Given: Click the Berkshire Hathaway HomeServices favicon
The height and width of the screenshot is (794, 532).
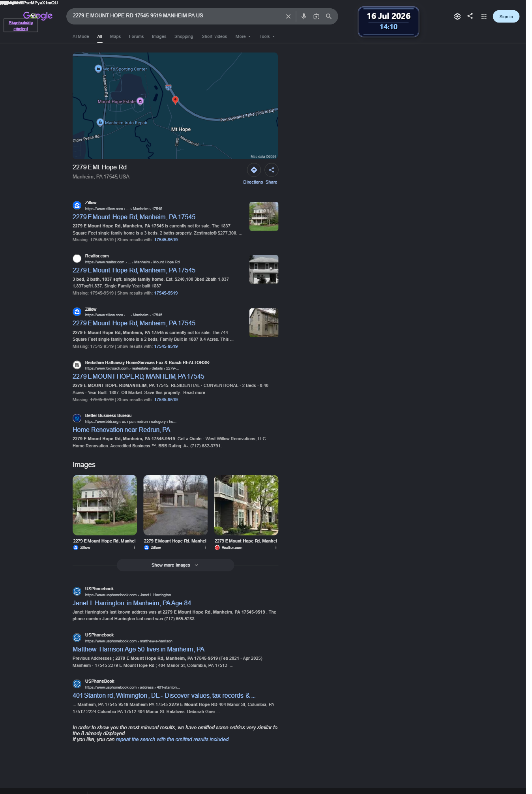Looking at the screenshot, I should 77,365.
